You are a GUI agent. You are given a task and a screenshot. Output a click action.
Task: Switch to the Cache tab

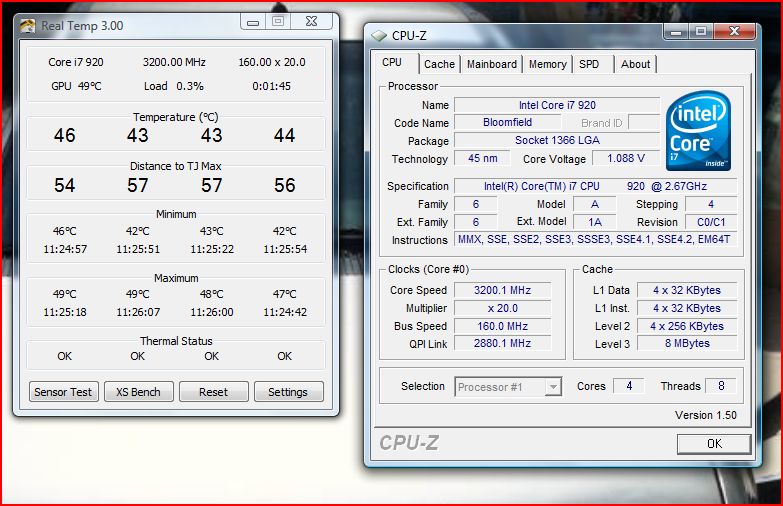pos(439,64)
